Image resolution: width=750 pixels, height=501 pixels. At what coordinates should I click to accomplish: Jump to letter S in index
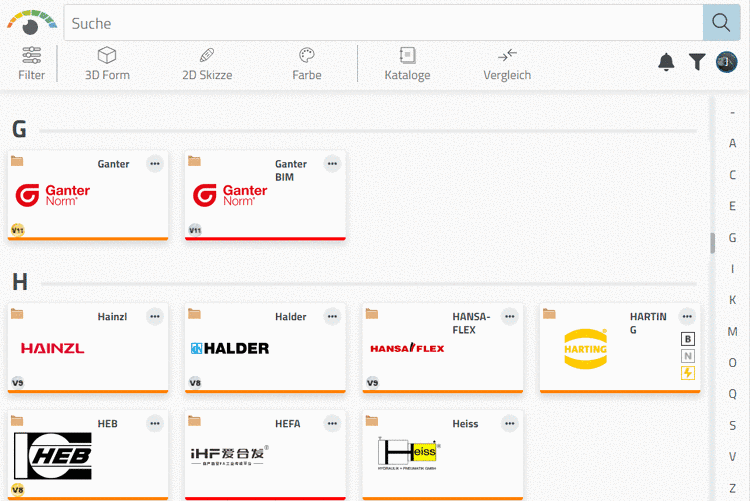pos(732,425)
